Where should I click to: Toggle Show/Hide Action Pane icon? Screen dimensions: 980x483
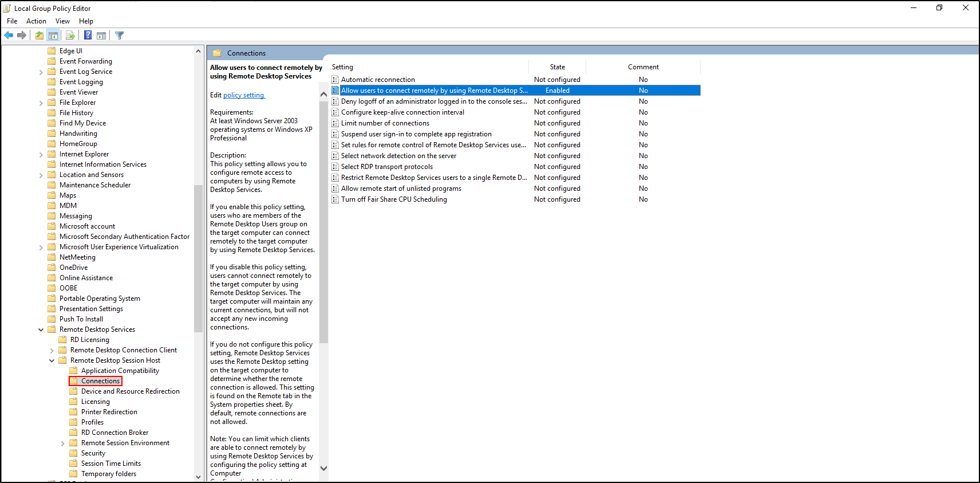[x=101, y=36]
